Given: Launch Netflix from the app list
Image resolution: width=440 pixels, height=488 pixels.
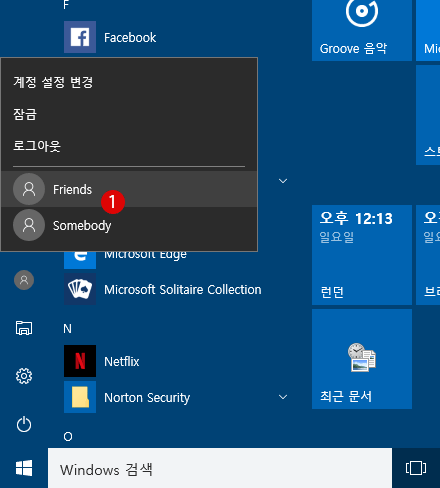Looking at the screenshot, I should pos(121,361).
